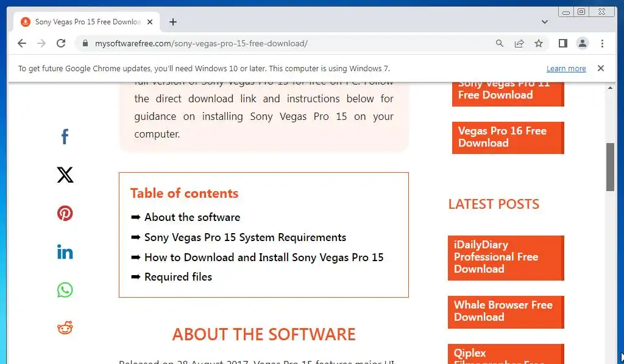Share page via LinkedIn icon

tap(65, 251)
